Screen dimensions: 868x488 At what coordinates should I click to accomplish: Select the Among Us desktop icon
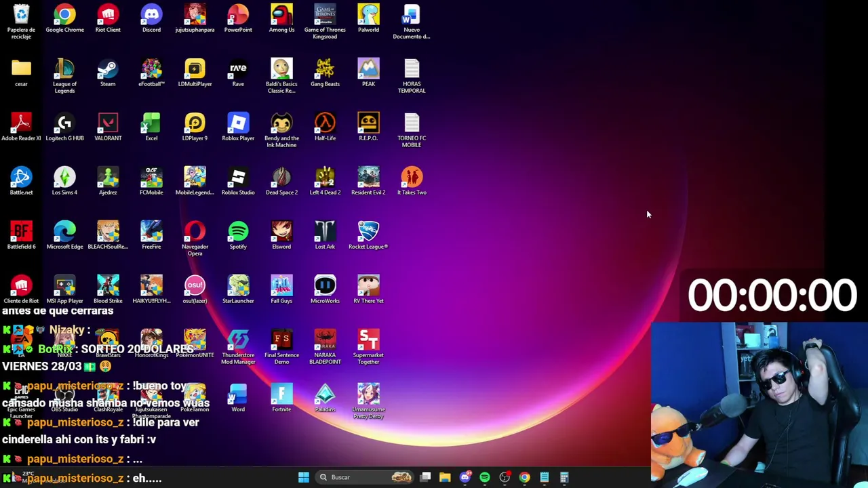point(281,18)
